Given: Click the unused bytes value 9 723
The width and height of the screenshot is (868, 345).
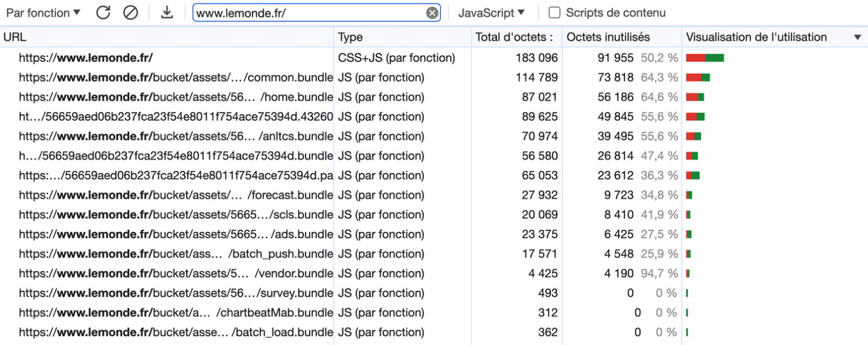Looking at the screenshot, I should [619, 195].
